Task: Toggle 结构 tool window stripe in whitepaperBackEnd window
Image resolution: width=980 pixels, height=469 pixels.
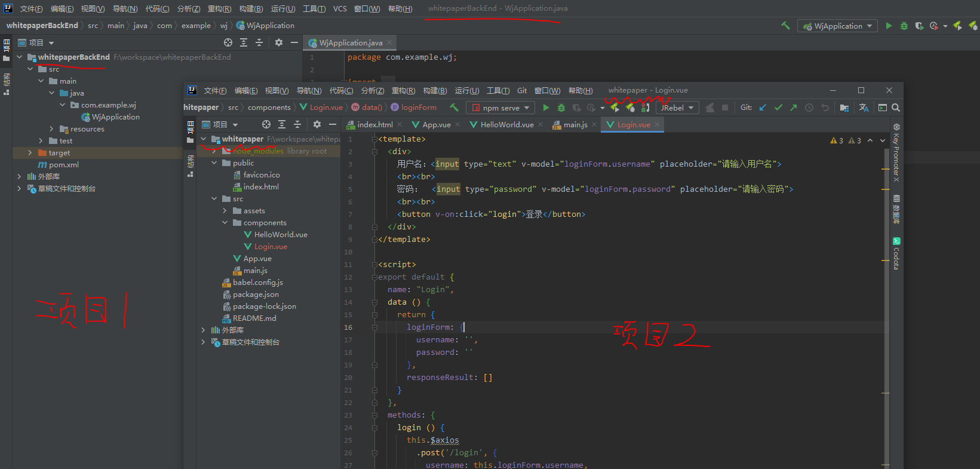Action: pos(7,84)
